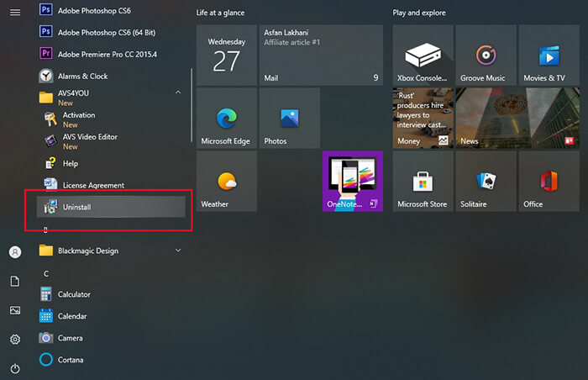Image resolution: width=588 pixels, height=380 pixels.
Task: Launch Adobe Photoshop CS6 (64 Bit)
Action: (111, 32)
